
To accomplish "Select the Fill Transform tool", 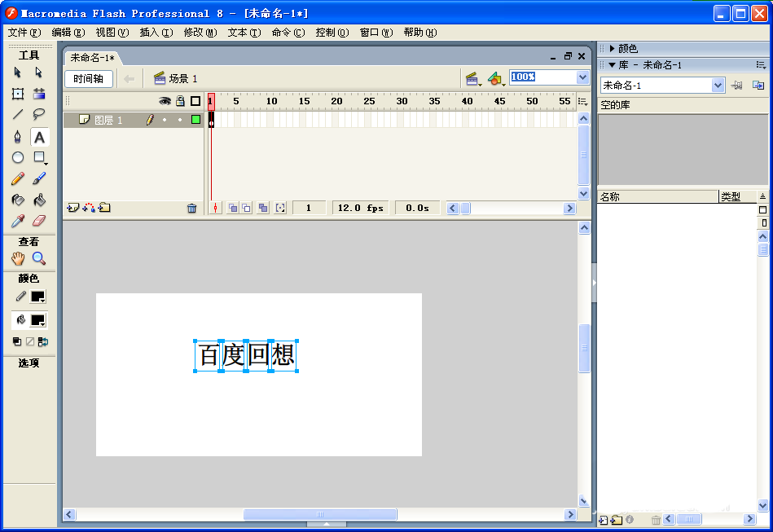I will [39, 94].
